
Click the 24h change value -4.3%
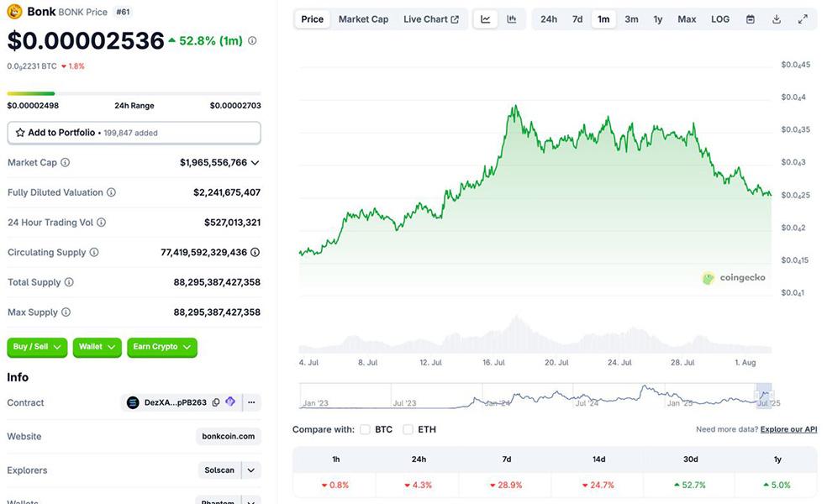419,485
